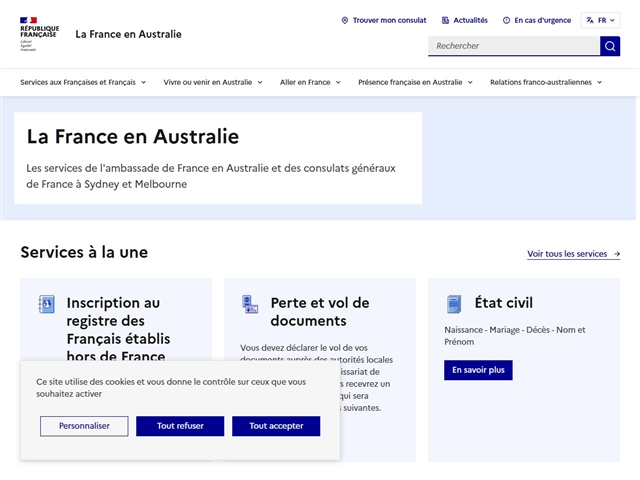Open Perte et vol de documents card title
Image resolution: width=640 pixels, height=480 pixels.
pyautogui.click(x=320, y=312)
